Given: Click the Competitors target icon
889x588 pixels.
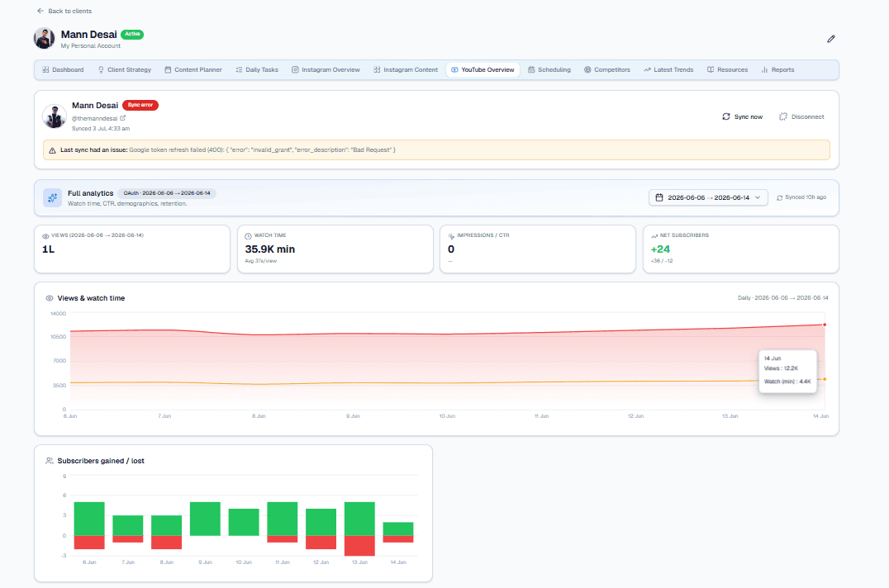Looking at the screenshot, I should [587, 69].
